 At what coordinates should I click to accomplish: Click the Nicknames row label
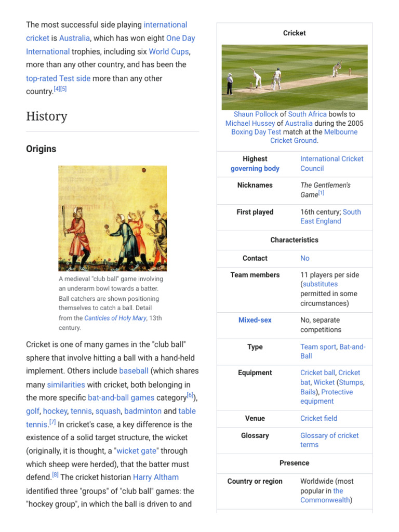pyautogui.click(x=255, y=185)
